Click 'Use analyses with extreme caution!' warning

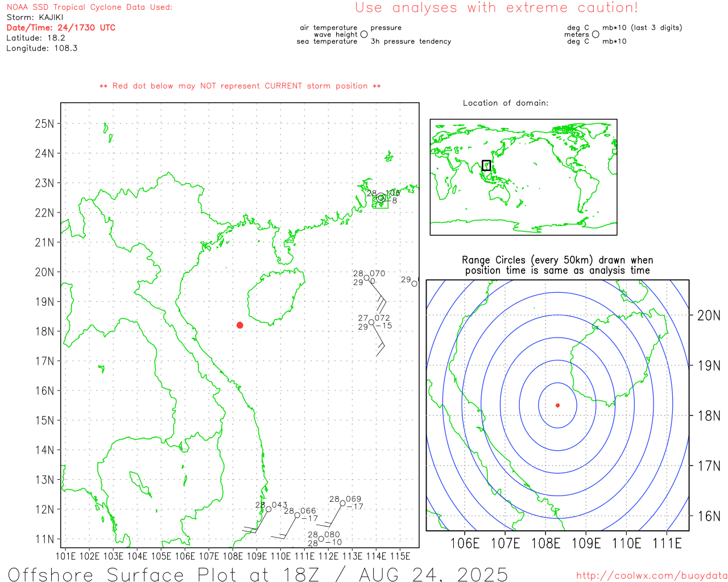(497, 7)
